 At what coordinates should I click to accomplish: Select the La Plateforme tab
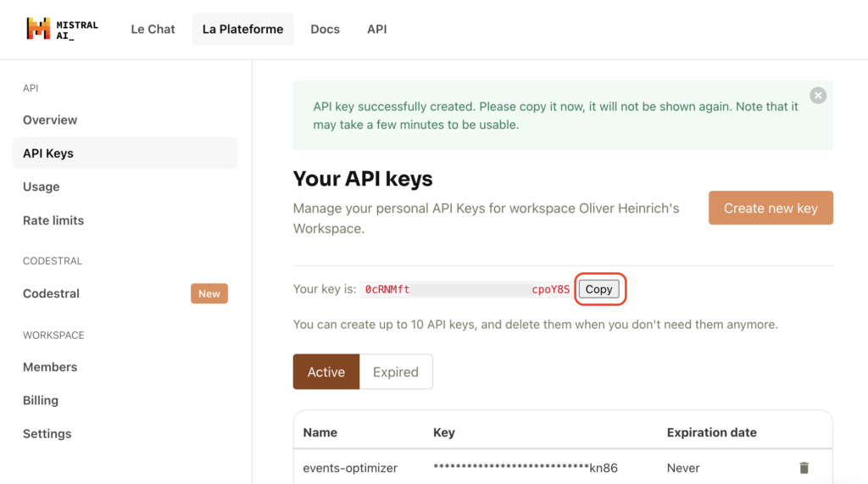coord(242,30)
